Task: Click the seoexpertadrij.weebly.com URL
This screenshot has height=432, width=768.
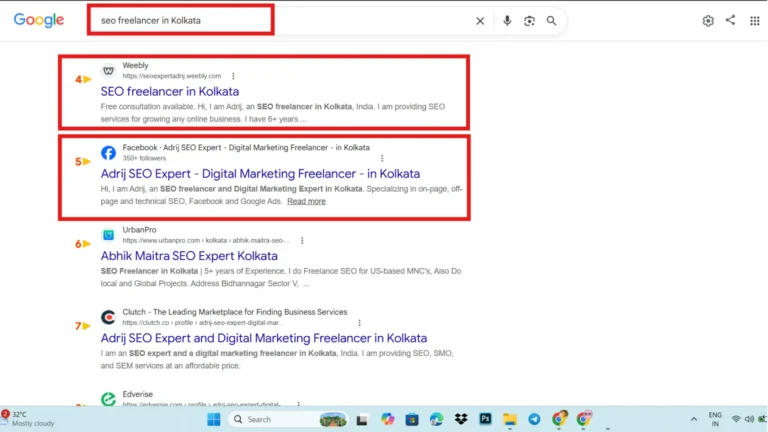Action: click(x=172, y=76)
